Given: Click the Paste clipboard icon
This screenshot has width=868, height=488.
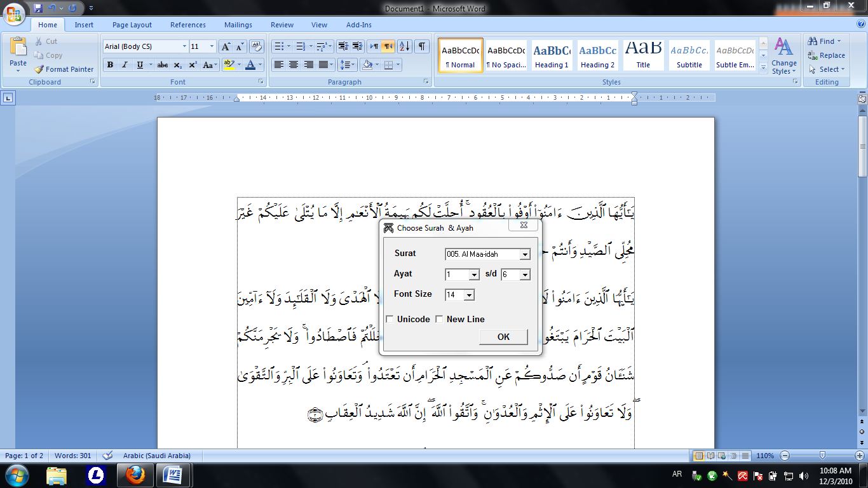Looking at the screenshot, I should pyautogui.click(x=18, y=48).
